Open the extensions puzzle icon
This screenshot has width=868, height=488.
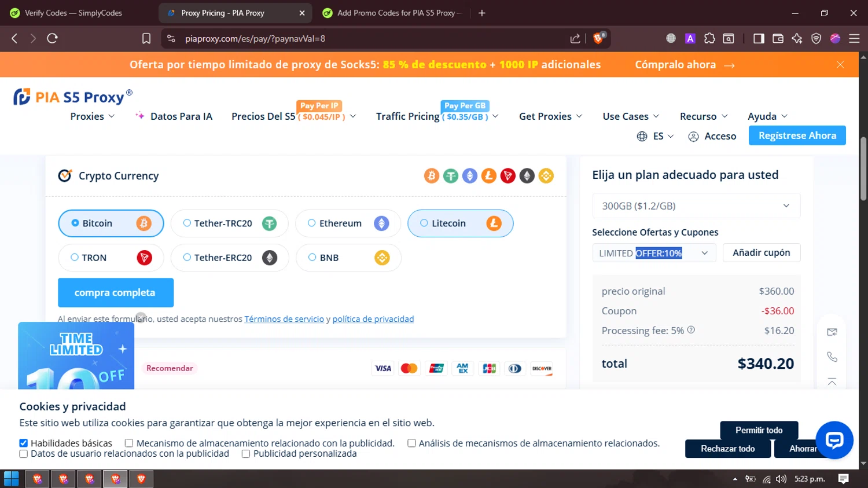click(x=709, y=38)
